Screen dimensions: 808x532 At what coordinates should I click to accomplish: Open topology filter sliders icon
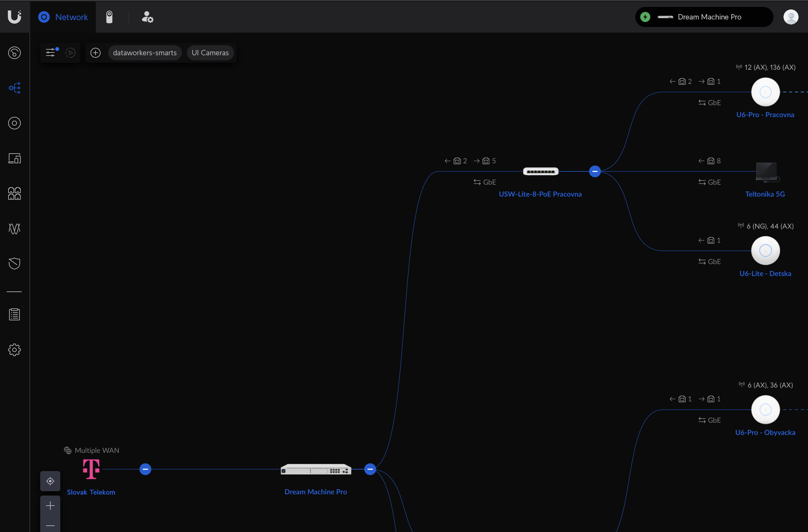pos(50,52)
